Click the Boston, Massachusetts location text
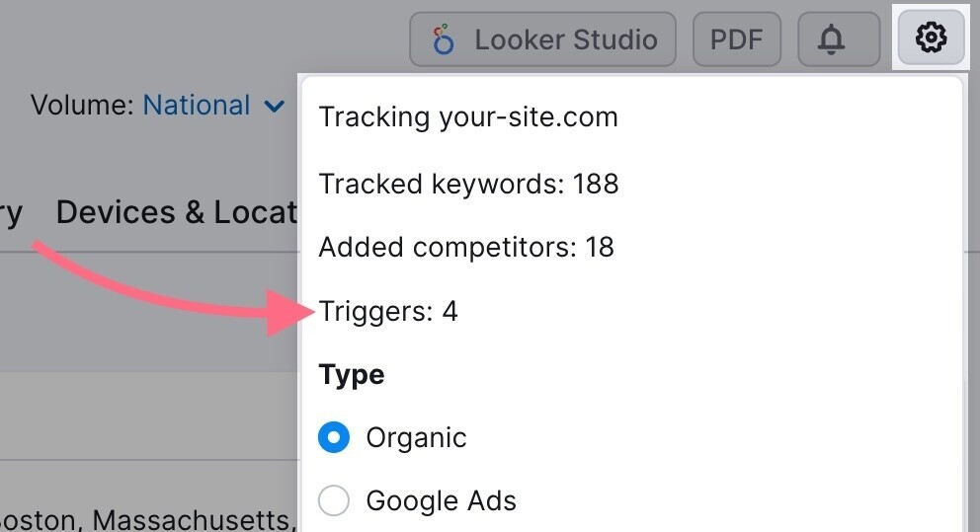Screen dimensions: 980x532 [148, 520]
